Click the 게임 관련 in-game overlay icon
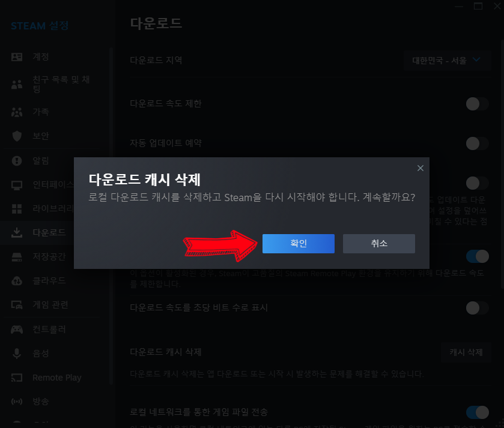This screenshot has width=504, height=428. point(17,305)
